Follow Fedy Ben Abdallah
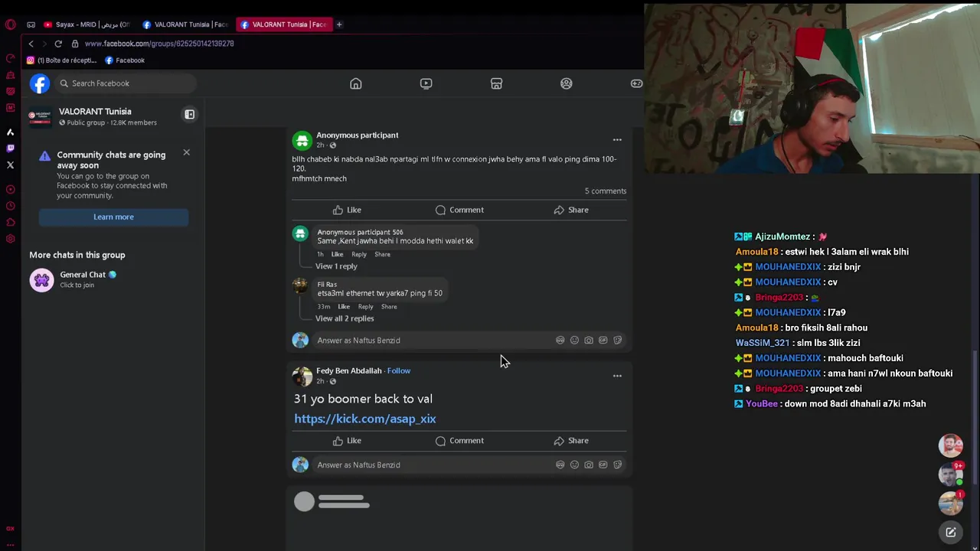 [399, 370]
